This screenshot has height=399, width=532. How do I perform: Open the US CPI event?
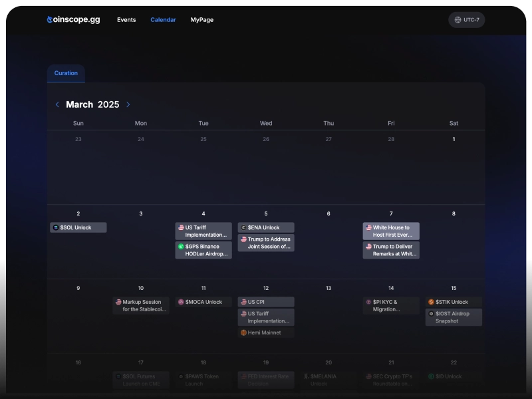point(266,302)
